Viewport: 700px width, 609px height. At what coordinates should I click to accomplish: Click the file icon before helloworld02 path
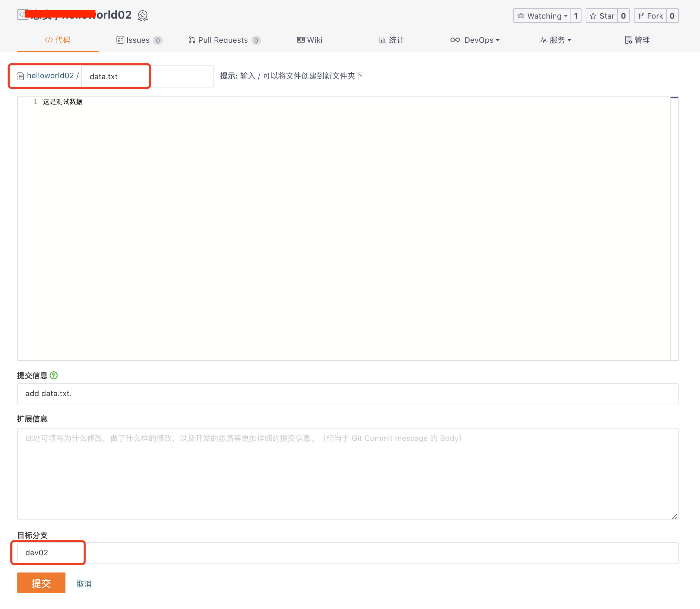pos(21,76)
